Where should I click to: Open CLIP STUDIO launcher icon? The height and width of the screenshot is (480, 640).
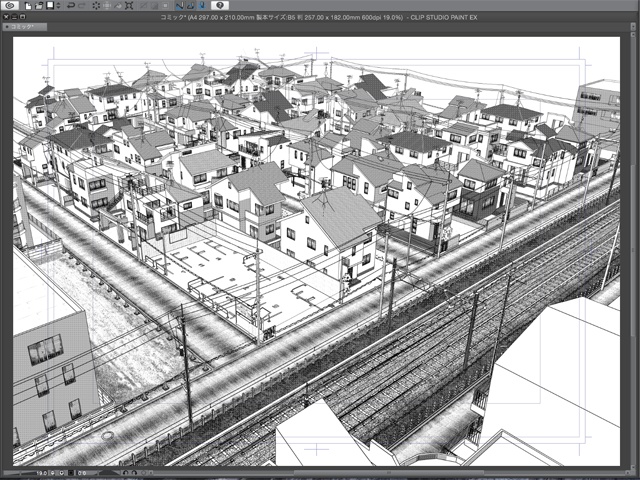tap(10, 6)
